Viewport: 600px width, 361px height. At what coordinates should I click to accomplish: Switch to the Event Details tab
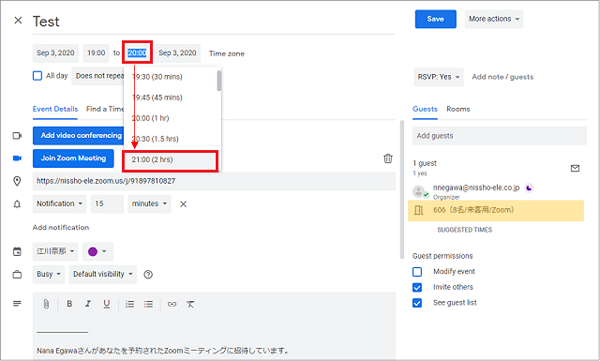pos(55,109)
